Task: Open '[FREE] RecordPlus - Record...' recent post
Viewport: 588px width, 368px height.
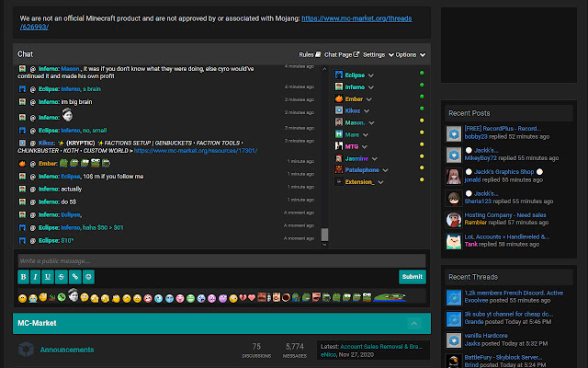Action: [x=503, y=129]
